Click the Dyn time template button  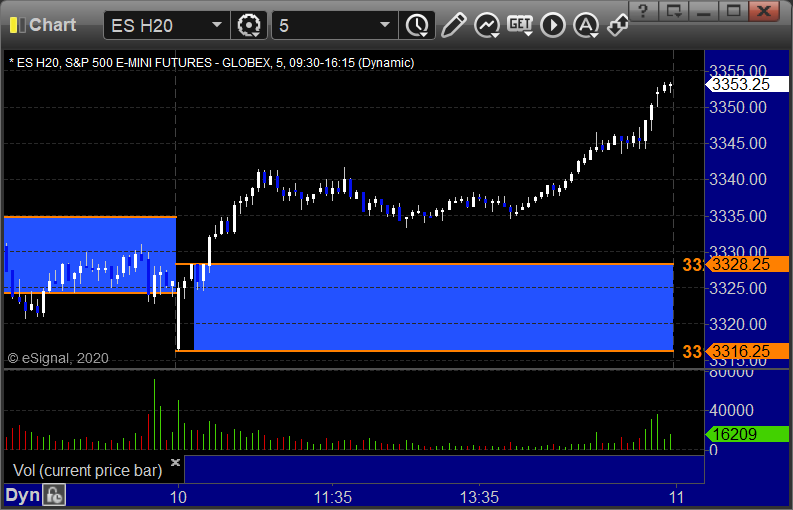tap(22, 495)
